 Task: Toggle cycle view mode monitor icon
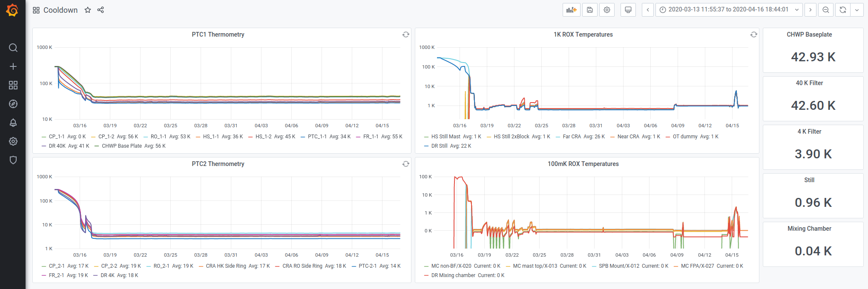(x=628, y=10)
